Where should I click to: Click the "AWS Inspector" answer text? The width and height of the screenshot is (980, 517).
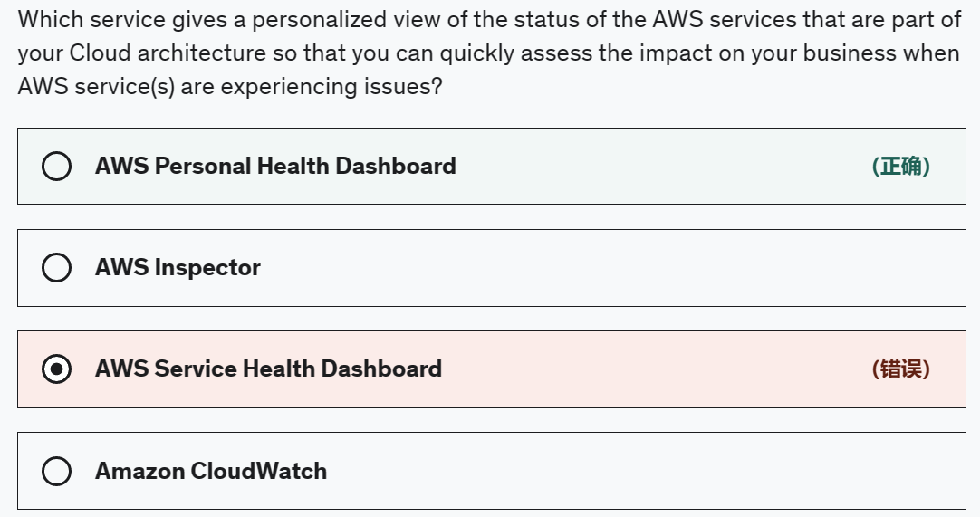point(178,268)
